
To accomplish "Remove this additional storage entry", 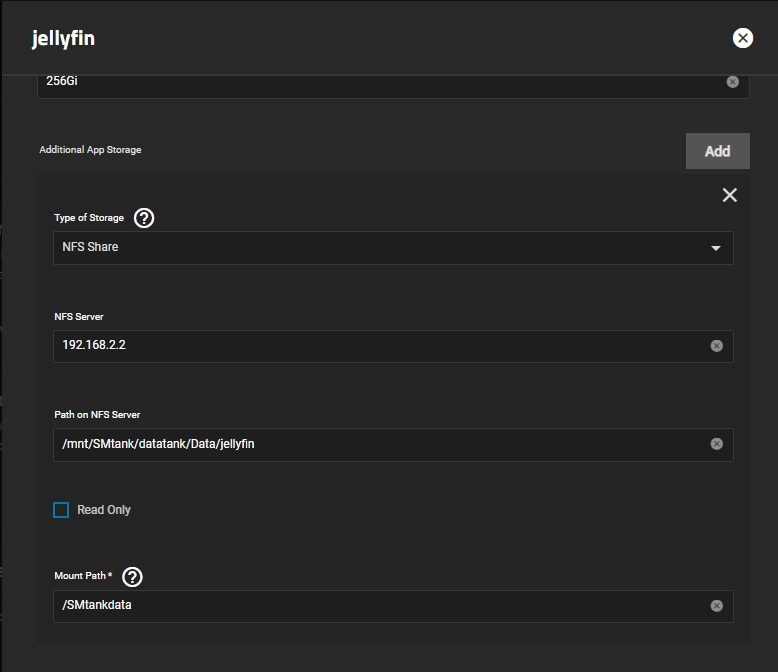I will click(x=729, y=195).
